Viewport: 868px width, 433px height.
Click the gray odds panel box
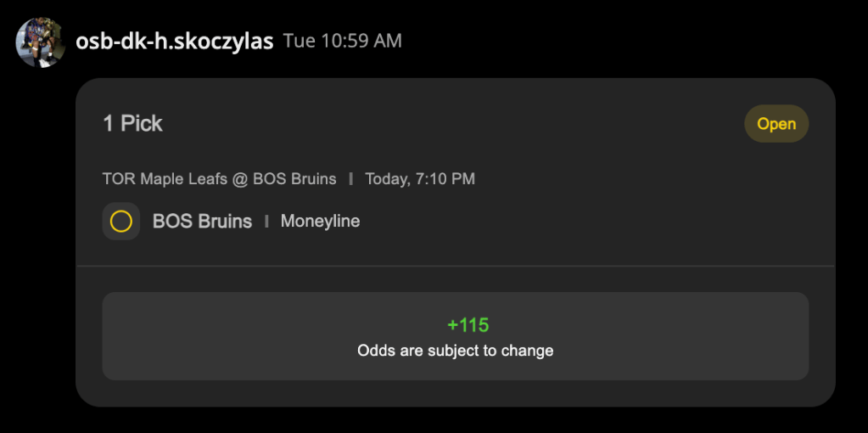455,336
